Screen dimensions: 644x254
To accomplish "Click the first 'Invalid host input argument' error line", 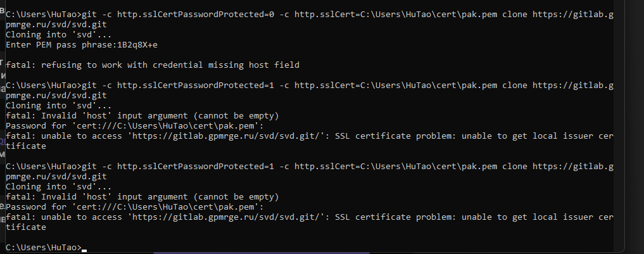I will [142, 116].
